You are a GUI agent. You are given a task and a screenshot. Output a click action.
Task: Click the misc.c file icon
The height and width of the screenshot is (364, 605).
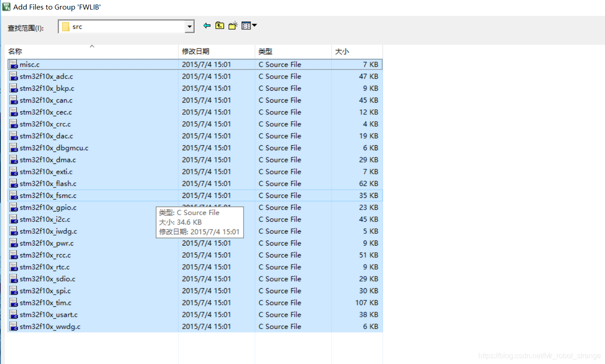tap(14, 64)
